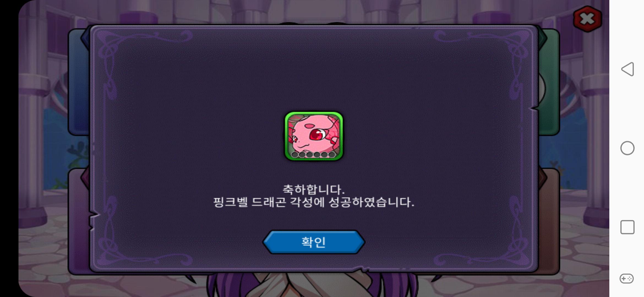Open recent apps with the square icon
The width and height of the screenshot is (644, 297).
(x=627, y=227)
